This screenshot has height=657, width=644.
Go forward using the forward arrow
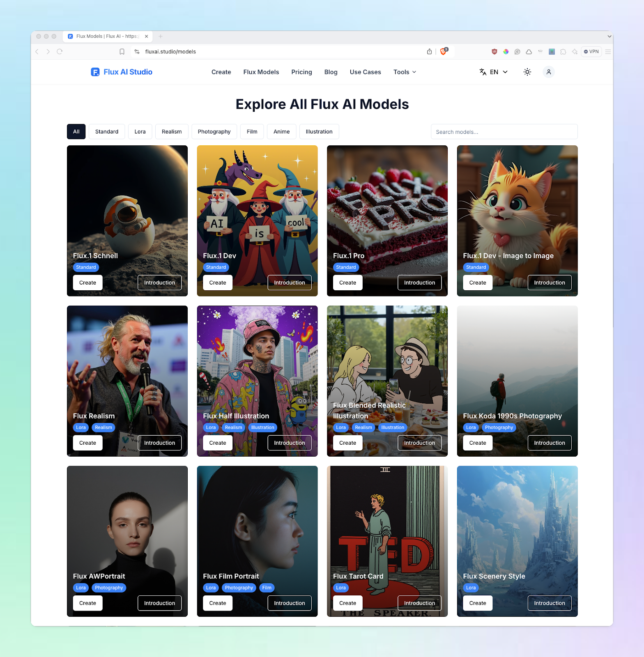click(48, 51)
